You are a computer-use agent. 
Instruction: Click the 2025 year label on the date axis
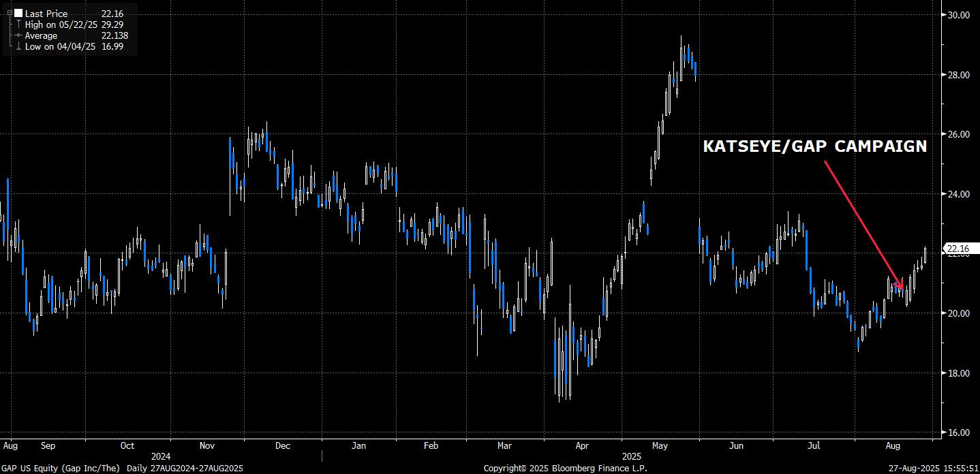(633, 456)
